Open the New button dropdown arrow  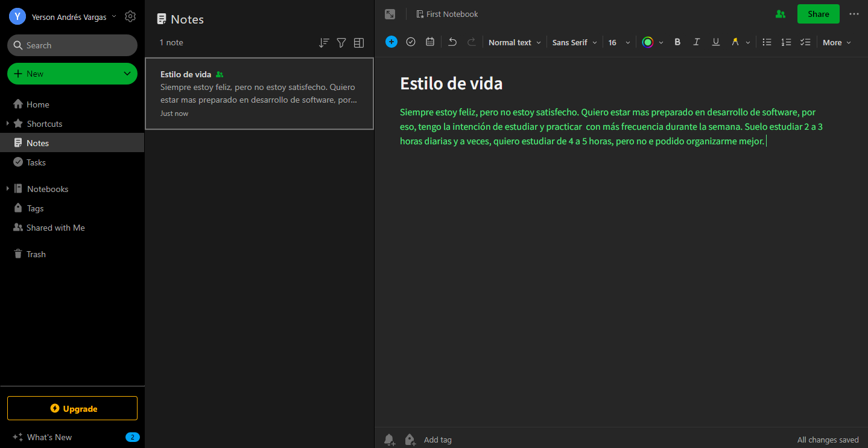(127, 74)
